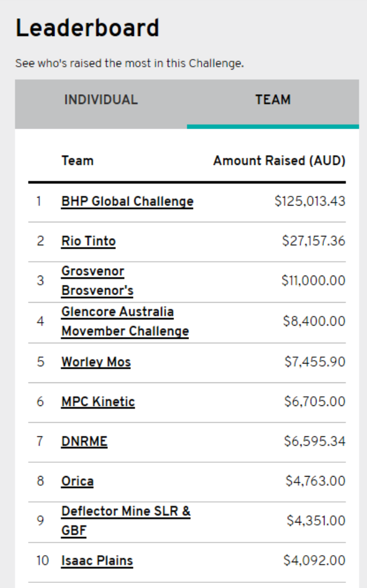
Task: Open the Rio Tinto team page
Action: click(x=88, y=241)
